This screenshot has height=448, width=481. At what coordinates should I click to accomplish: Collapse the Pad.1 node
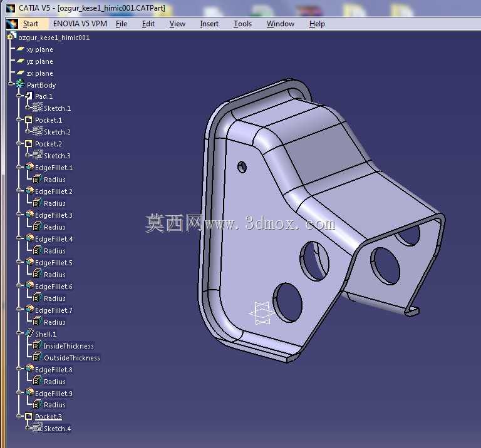pyautogui.click(x=19, y=96)
